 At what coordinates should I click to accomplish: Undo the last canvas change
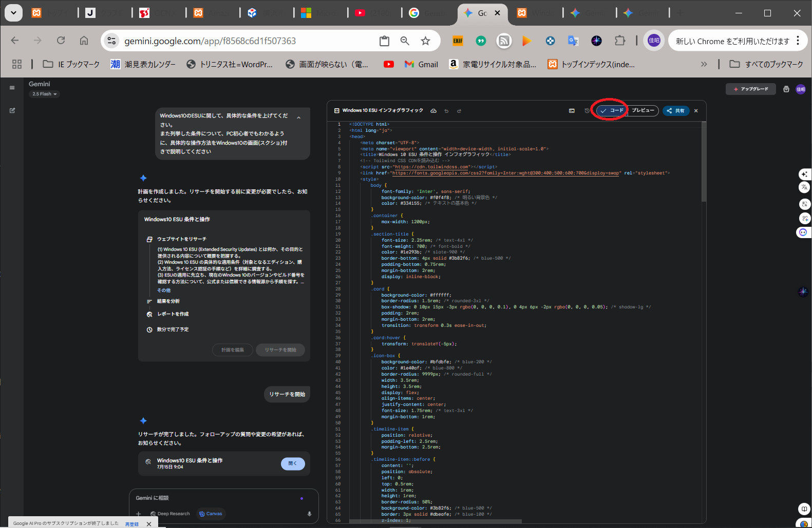[x=446, y=111]
